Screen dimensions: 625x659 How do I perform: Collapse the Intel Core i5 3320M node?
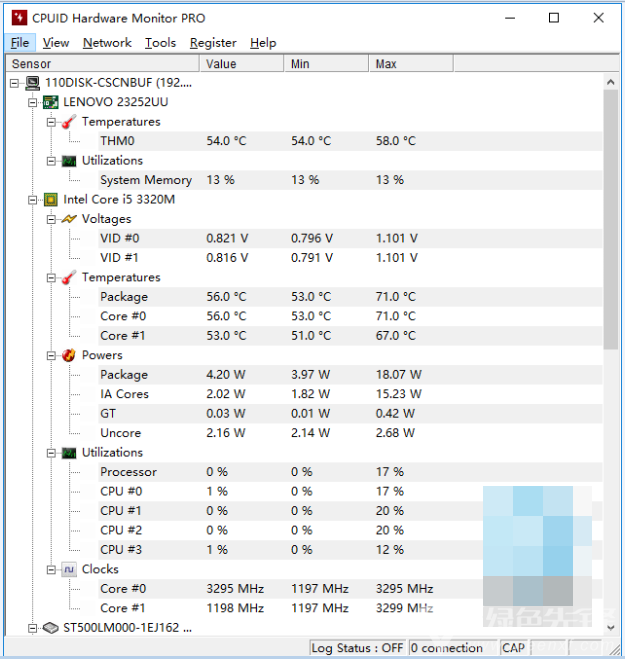click(33, 199)
